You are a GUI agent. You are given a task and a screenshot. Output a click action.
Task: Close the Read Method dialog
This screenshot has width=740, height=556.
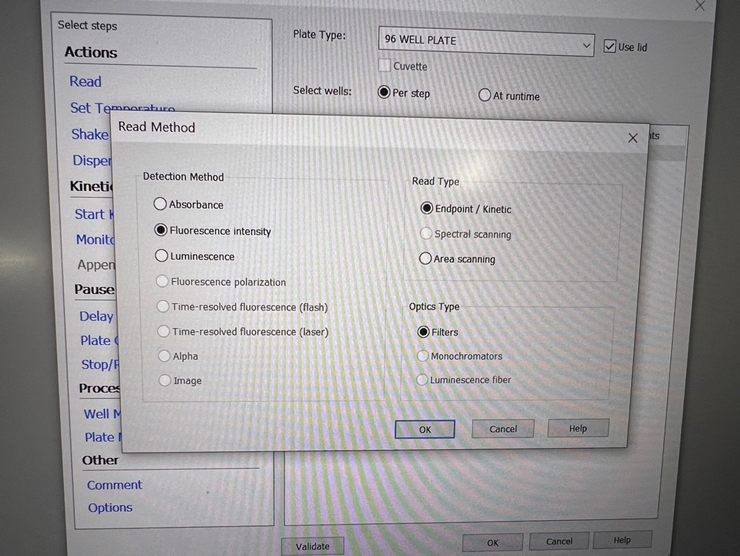[x=632, y=138]
